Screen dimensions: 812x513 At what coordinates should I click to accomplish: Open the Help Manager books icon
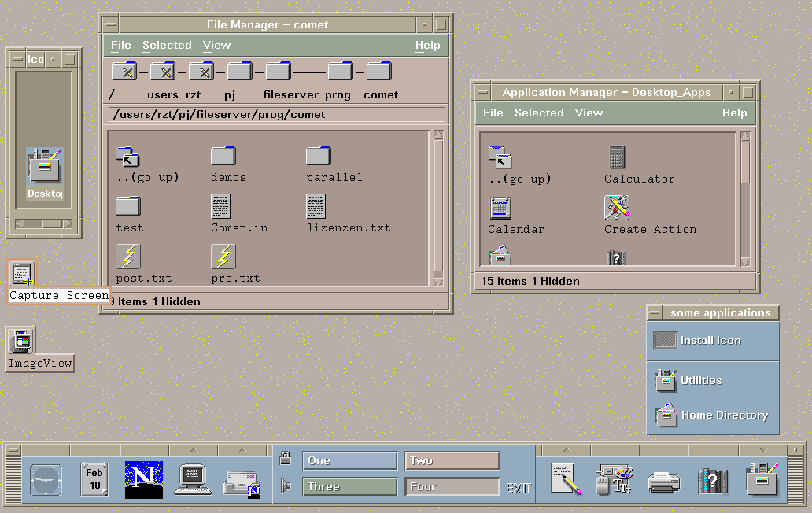pyautogui.click(x=712, y=481)
